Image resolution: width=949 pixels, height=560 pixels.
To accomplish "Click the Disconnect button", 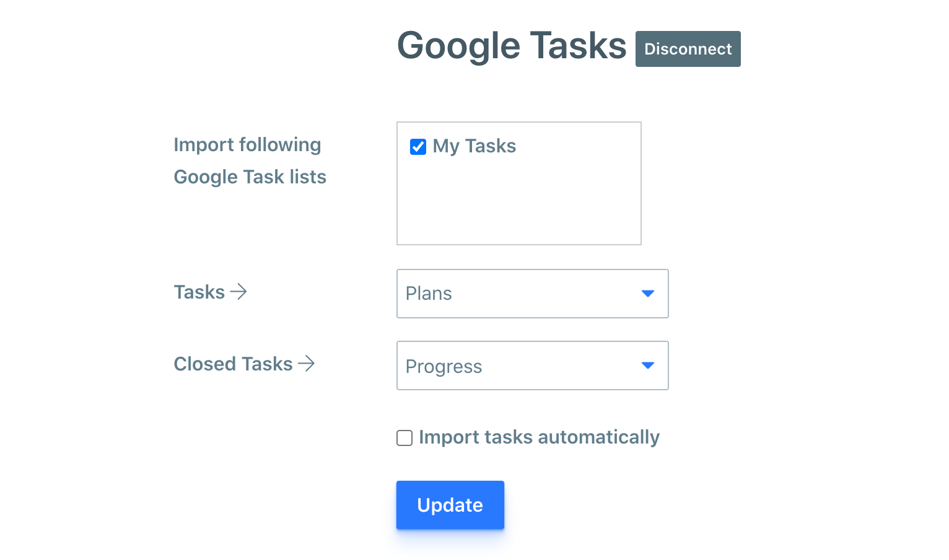I will (x=688, y=49).
